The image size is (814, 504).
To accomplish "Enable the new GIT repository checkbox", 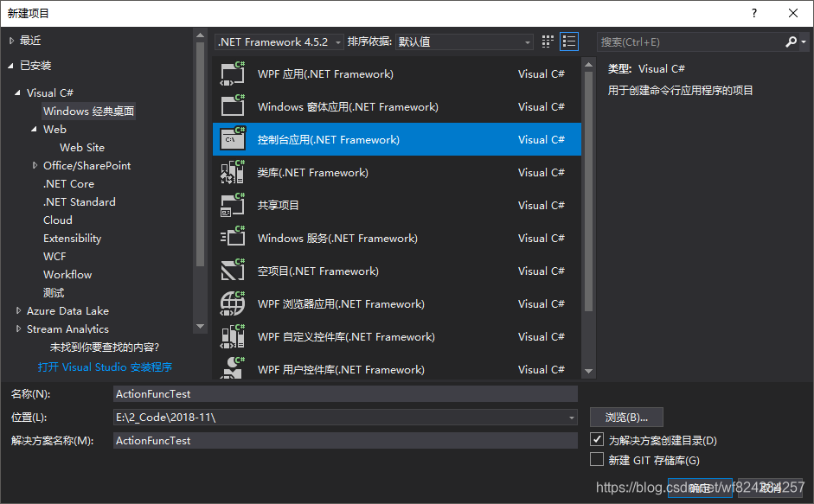I will point(597,459).
